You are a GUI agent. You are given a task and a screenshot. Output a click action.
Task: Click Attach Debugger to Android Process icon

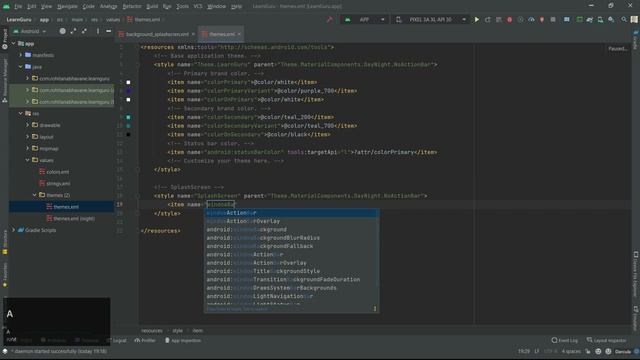coord(542,20)
